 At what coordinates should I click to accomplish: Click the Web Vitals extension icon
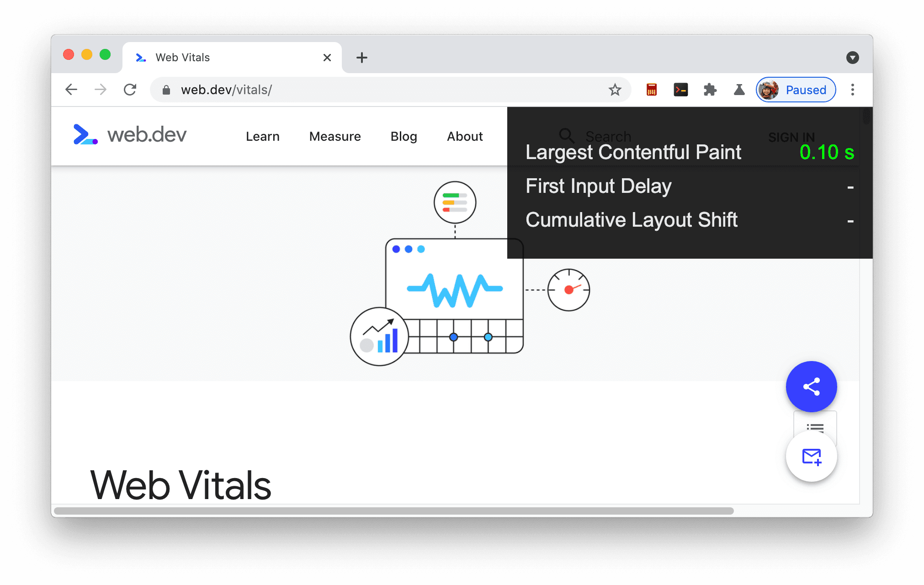click(739, 90)
